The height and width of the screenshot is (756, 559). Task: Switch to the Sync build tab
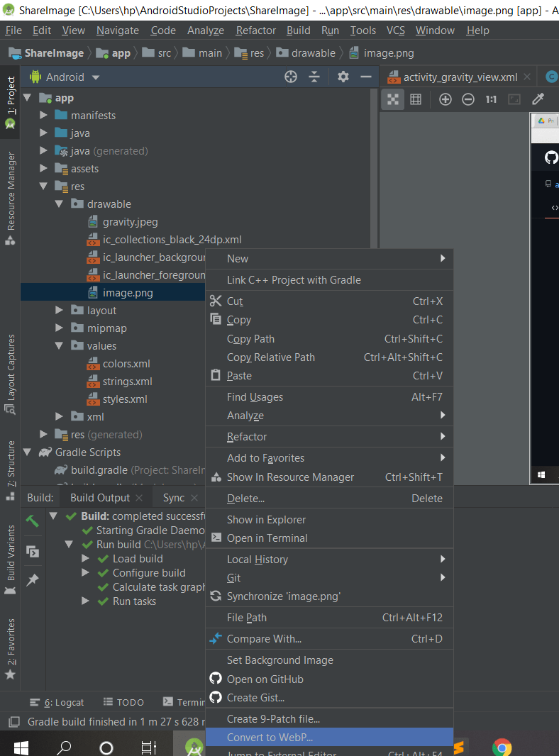(174, 498)
